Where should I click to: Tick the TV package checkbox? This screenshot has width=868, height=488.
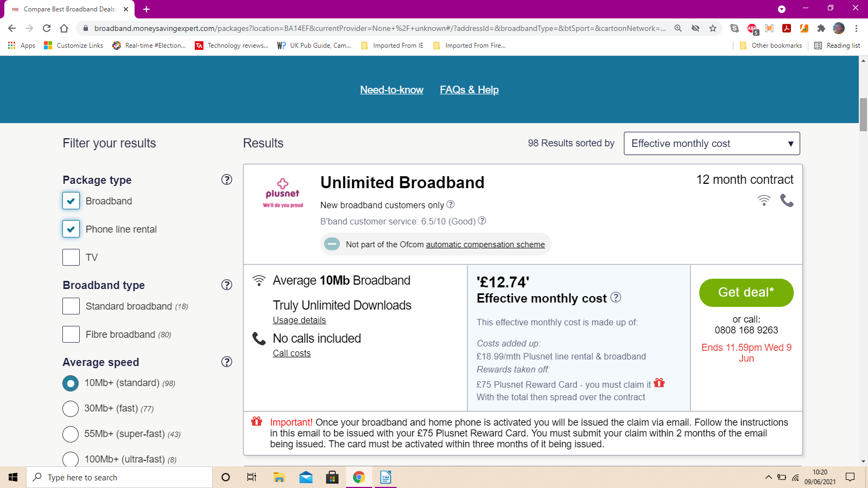[x=71, y=257]
